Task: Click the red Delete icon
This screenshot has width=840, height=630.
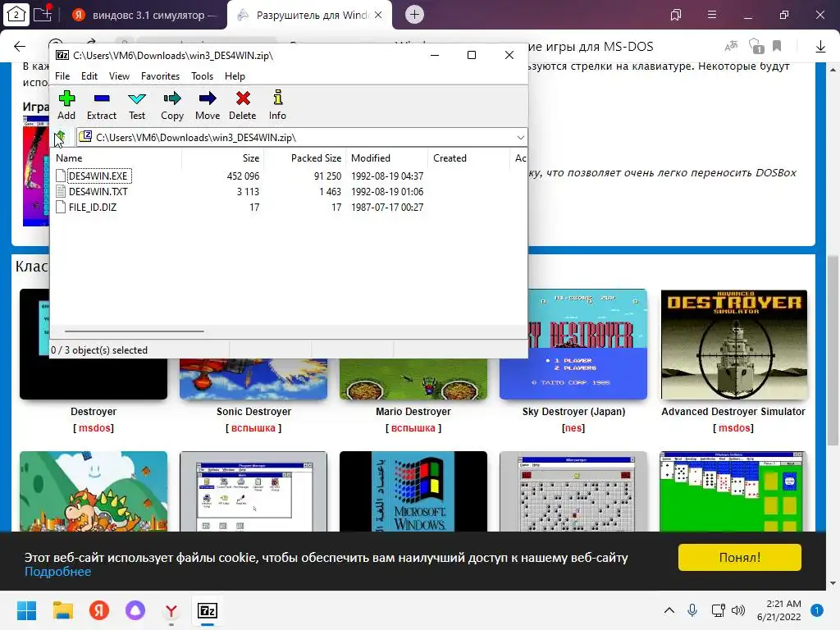Action: click(x=243, y=105)
